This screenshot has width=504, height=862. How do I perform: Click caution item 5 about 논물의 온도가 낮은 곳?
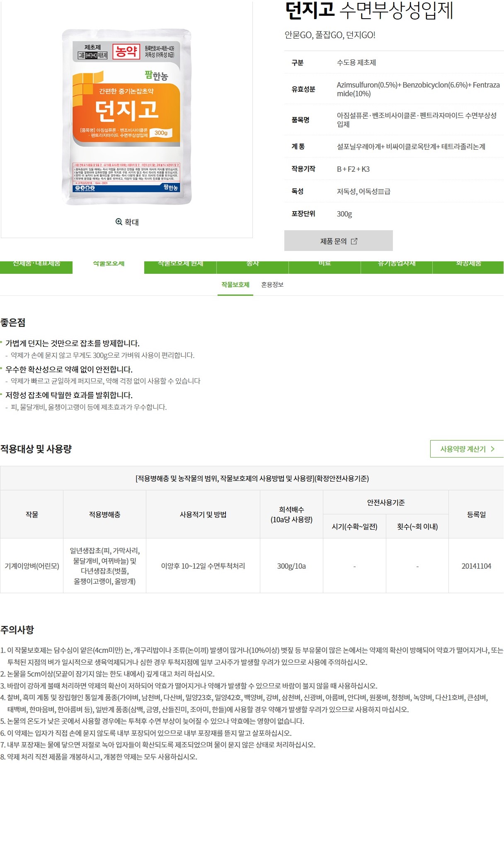[x=152, y=721]
